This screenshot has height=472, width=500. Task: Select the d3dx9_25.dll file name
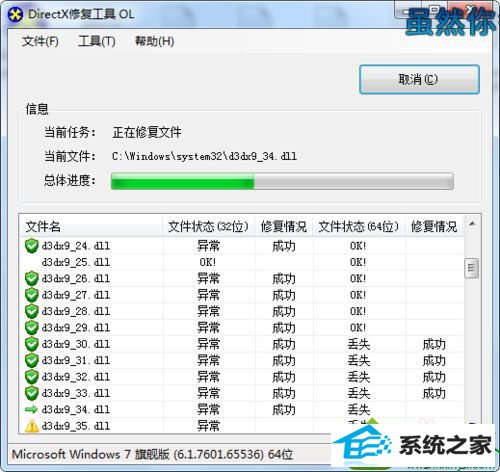click(x=76, y=262)
